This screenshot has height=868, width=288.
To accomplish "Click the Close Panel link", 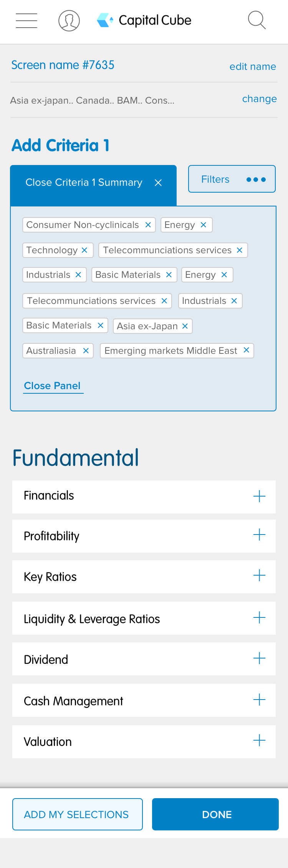I will pyautogui.click(x=52, y=386).
